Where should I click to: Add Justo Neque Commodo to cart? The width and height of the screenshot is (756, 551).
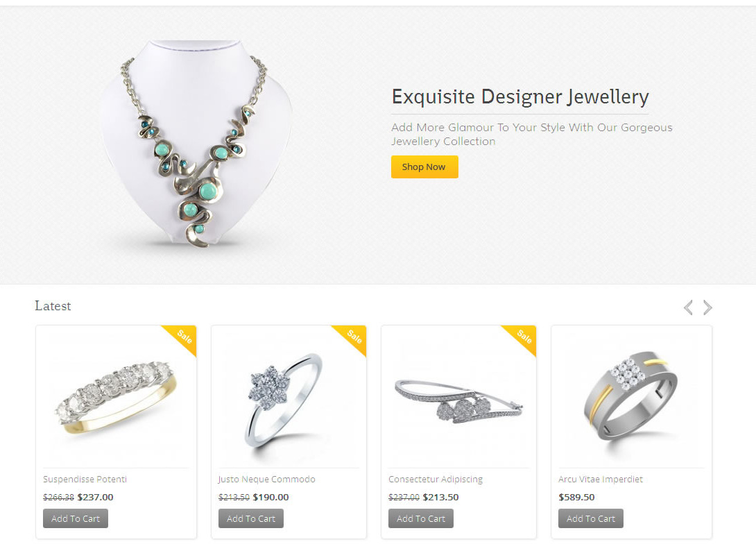[250, 518]
